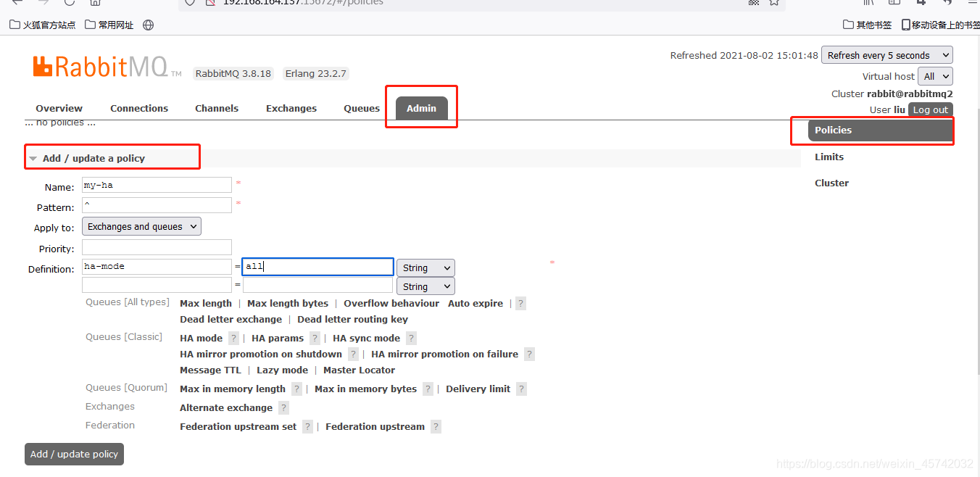Open help icon next to Max in memory length
Viewport: 980px width, 477px height.
[x=296, y=389]
